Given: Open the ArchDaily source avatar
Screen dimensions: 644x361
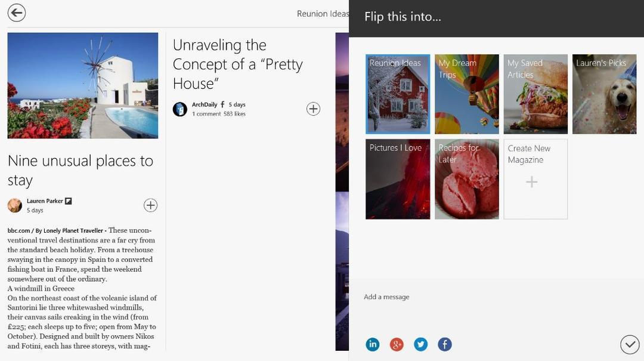Looking at the screenshot, I should coord(180,109).
